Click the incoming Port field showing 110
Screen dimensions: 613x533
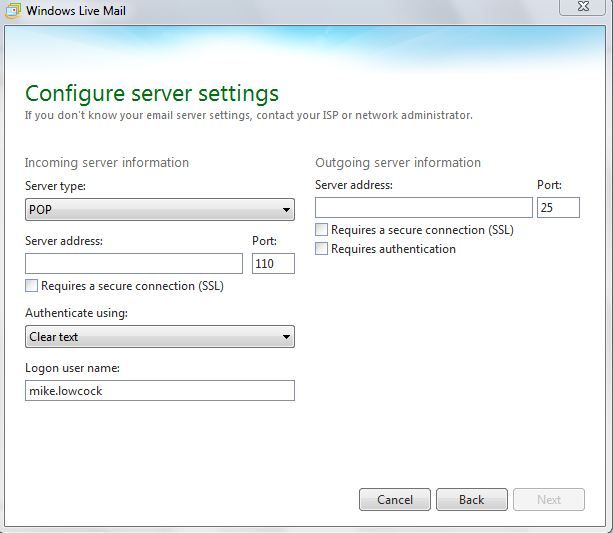point(273,264)
